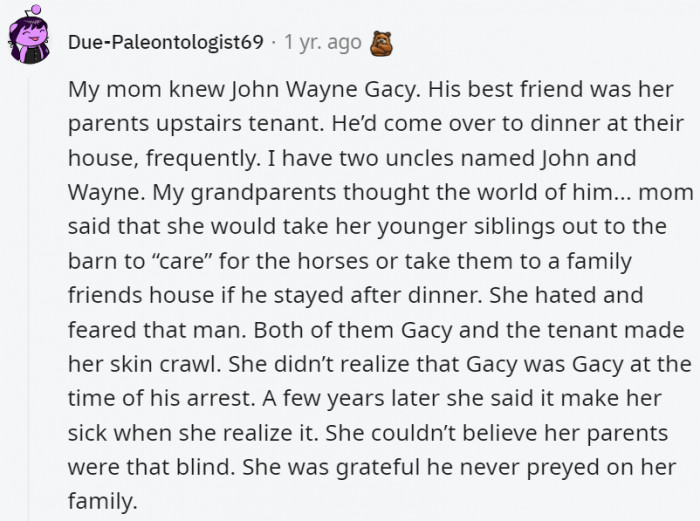Click 'sick when she realize it' text
Image resolution: width=700 pixels, height=521 pixels.
click(193, 433)
